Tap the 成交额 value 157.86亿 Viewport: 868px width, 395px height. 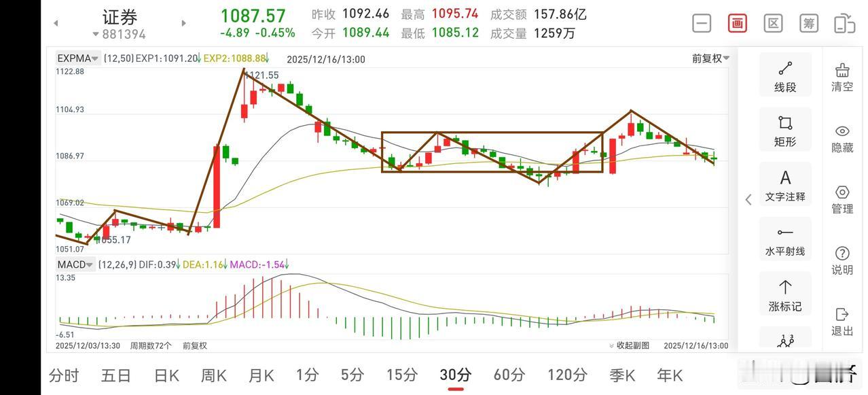[560, 14]
